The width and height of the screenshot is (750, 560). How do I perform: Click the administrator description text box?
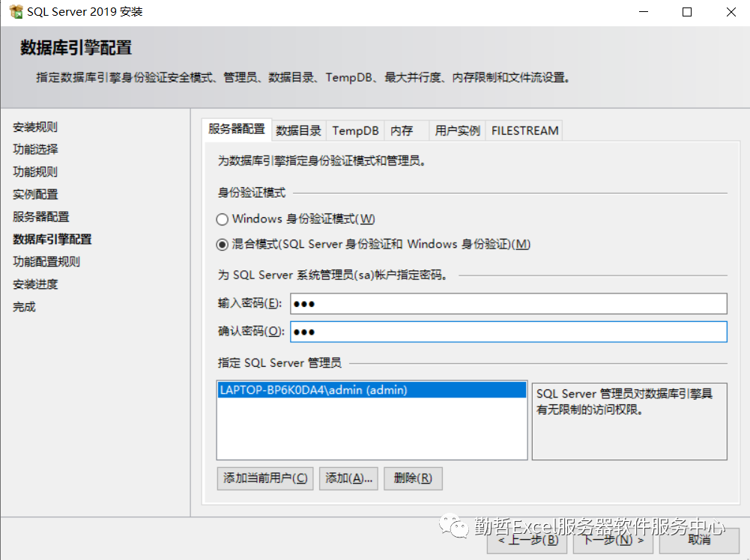click(x=629, y=421)
